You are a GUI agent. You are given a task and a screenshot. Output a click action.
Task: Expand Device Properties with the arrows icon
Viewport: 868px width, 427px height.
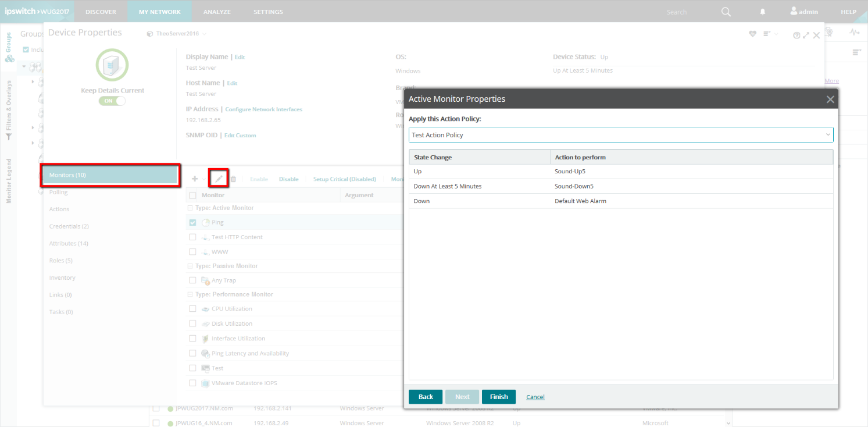pyautogui.click(x=806, y=35)
